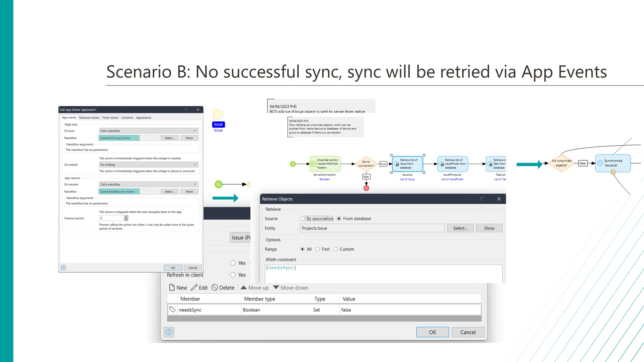Select the Server connection? decision diamond
644x362 pixels.
point(366,164)
